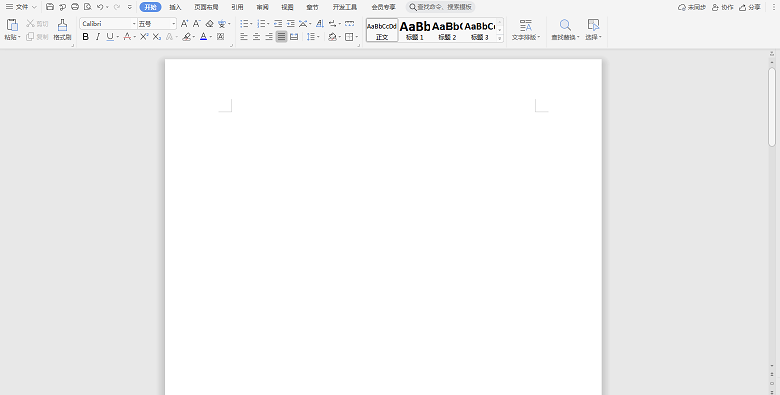780x395 pixels.
Task: Click the 分享 (Share) button
Action: point(750,7)
